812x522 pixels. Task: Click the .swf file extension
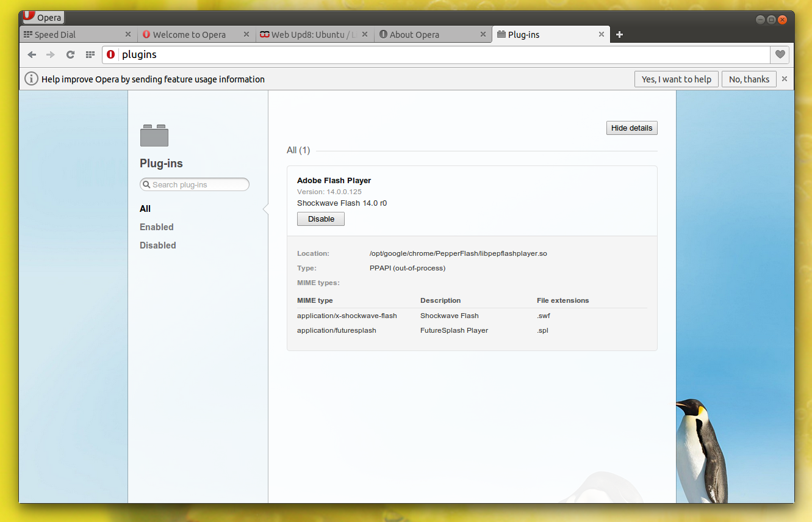[x=544, y=316]
